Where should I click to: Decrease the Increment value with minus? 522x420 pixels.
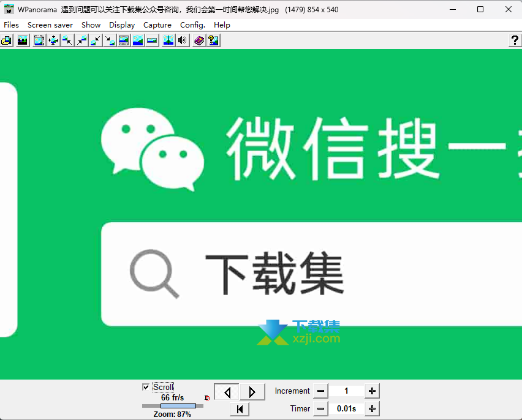320,391
